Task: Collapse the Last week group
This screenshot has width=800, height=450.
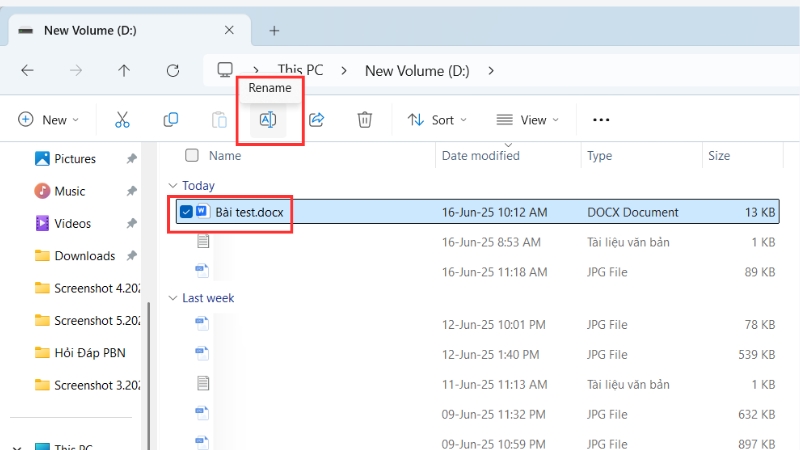Action: click(173, 298)
